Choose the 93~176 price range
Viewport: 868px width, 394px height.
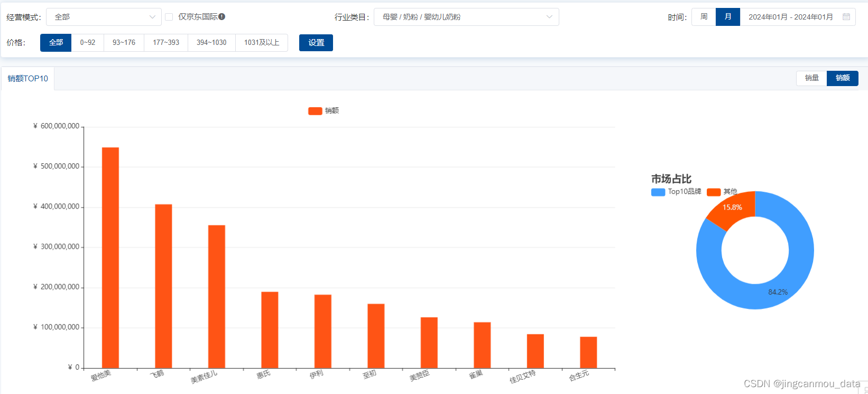pos(124,43)
